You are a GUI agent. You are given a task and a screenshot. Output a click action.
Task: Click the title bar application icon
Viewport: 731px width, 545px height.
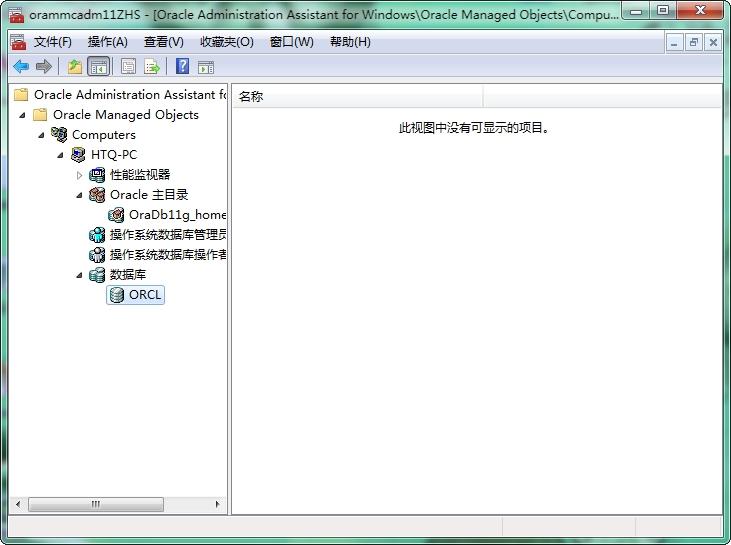coord(16,14)
